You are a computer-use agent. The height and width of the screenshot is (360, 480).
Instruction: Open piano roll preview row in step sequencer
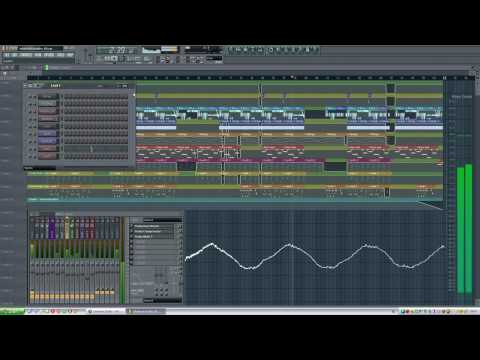point(96,148)
